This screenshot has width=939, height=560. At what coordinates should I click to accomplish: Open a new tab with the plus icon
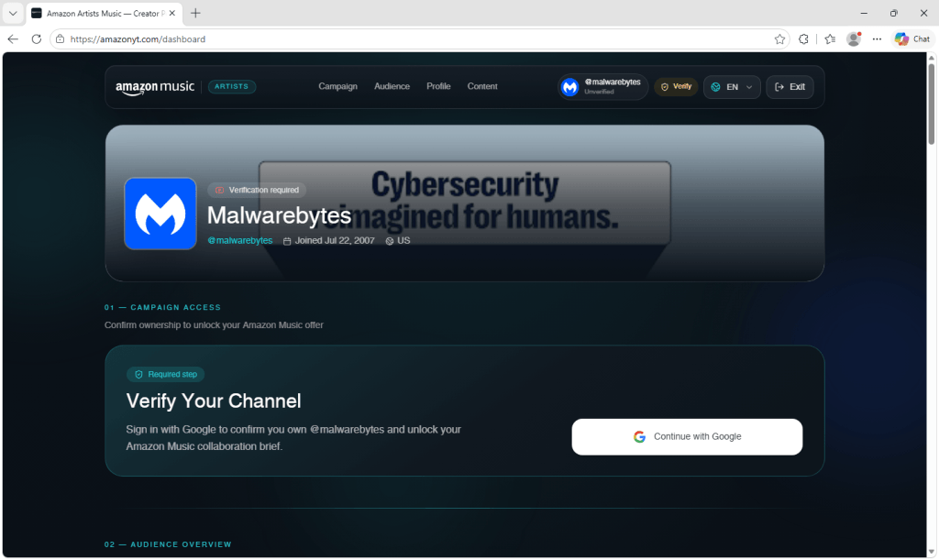click(195, 13)
